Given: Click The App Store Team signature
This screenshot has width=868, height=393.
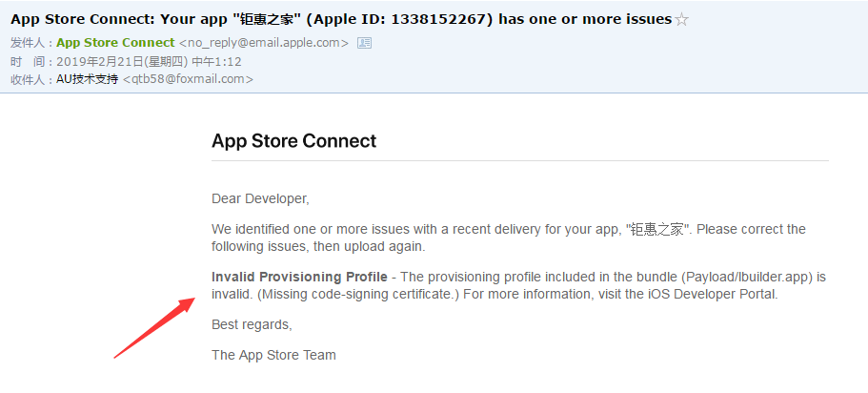Looking at the screenshot, I should coord(273,355).
